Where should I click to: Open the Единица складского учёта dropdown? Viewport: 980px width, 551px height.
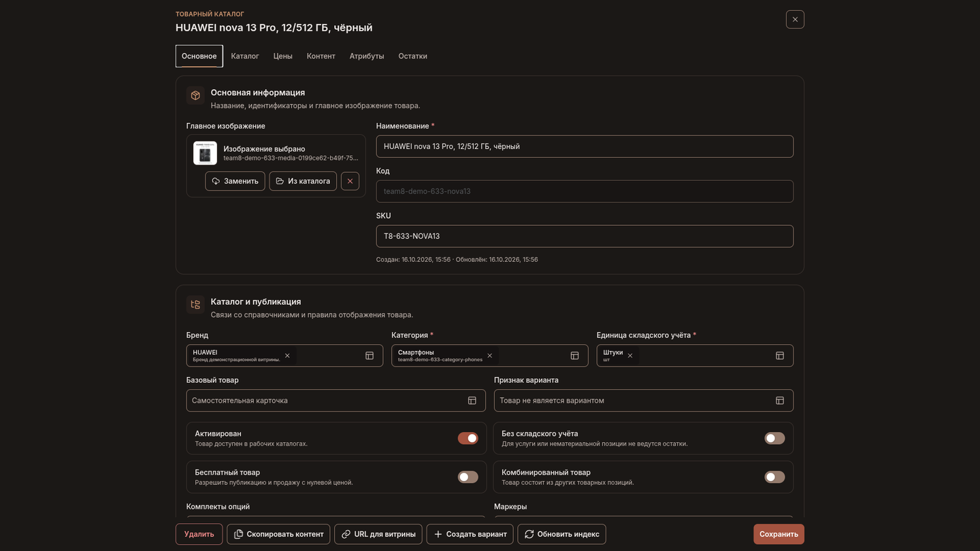click(695, 356)
